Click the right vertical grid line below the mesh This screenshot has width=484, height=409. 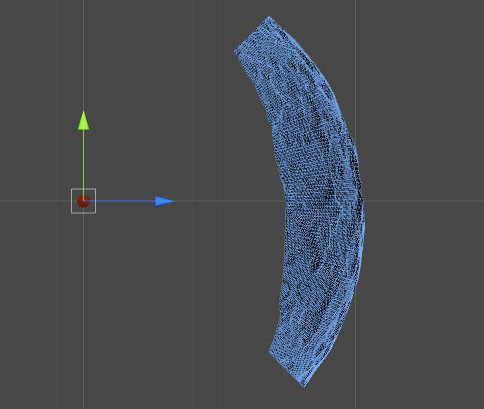[x=355, y=350]
